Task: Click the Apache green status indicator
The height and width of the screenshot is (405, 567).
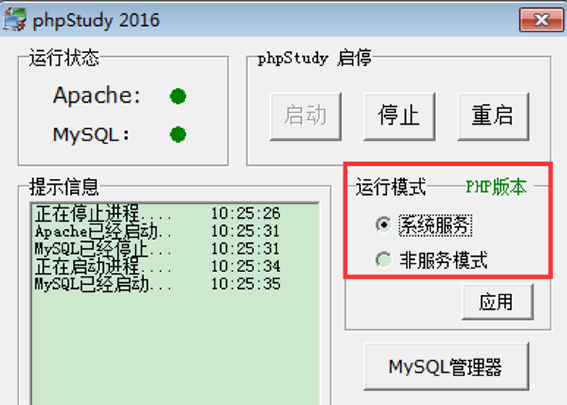Action: pyautogui.click(x=178, y=96)
